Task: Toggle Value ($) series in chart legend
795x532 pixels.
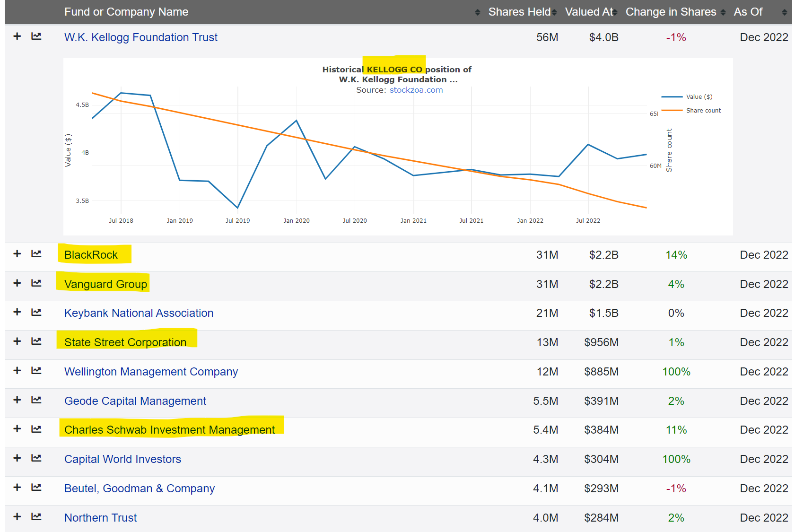Action: pos(687,96)
